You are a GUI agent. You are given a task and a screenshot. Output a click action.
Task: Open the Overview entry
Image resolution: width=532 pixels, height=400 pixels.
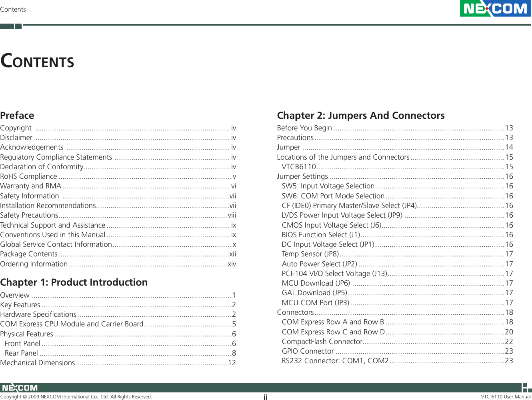click(118, 295)
